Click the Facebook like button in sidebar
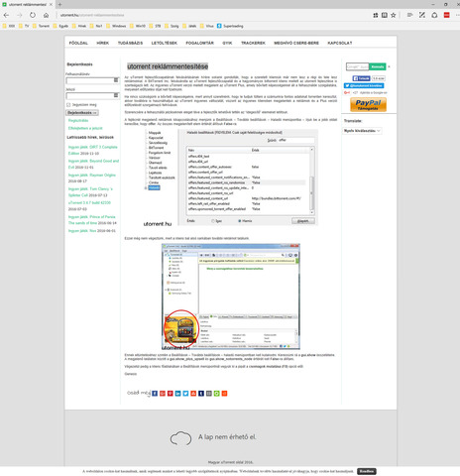 tap(361, 78)
